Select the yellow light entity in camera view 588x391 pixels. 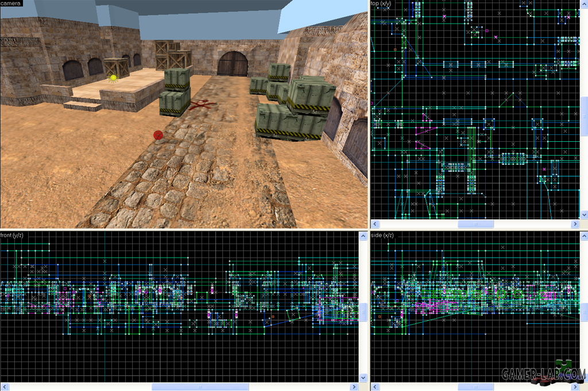click(x=113, y=78)
